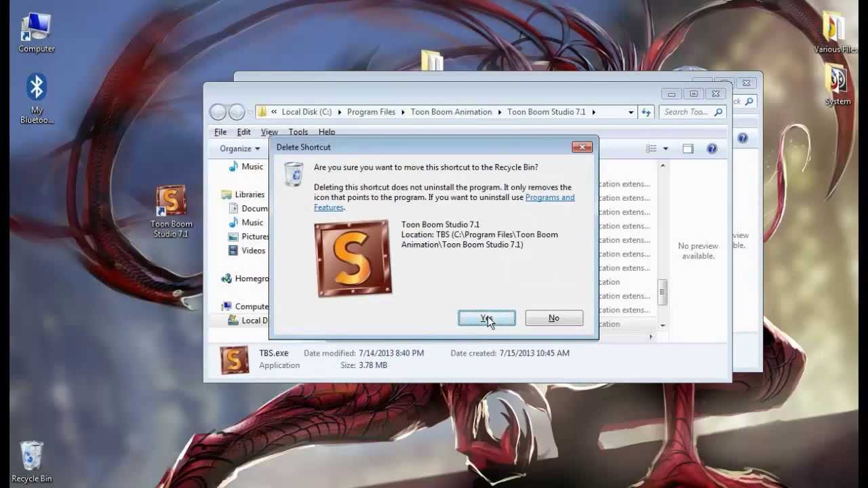Click the TBS.exe icon in the details pane
This screenshot has width=868, height=488.
pyautogui.click(x=235, y=360)
